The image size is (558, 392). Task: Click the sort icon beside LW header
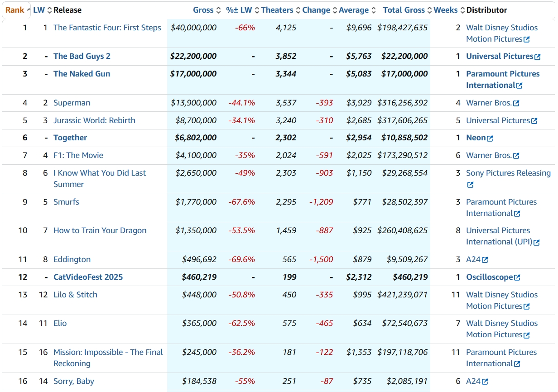[50, 10]
